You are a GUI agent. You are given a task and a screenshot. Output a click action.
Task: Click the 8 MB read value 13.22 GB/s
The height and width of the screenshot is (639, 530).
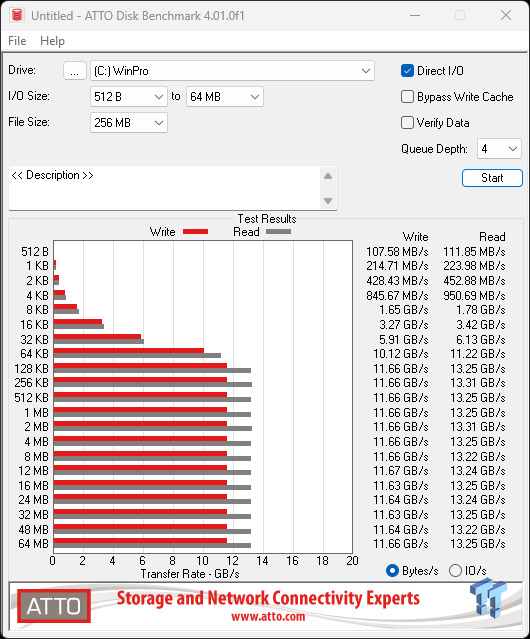477,456
